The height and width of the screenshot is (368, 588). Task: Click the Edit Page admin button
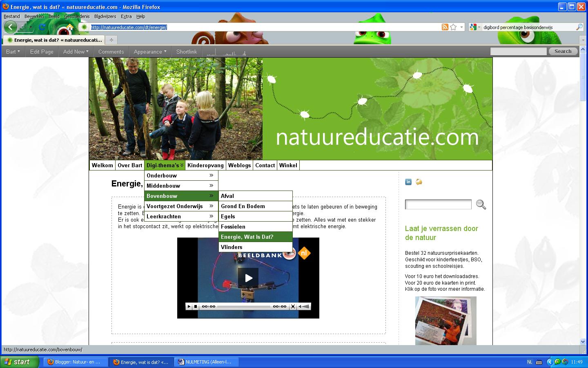[x=42, y=52]
